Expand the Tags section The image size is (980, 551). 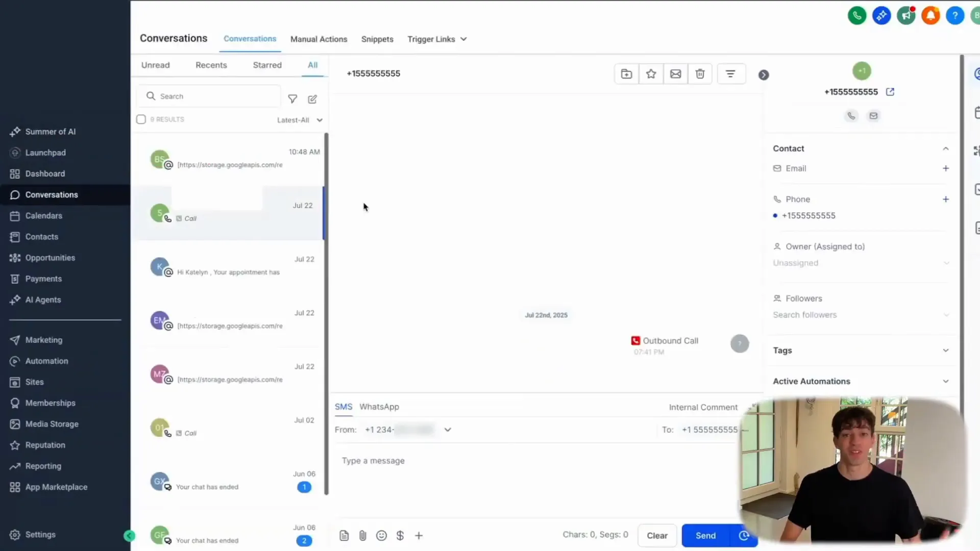(945, 350)
